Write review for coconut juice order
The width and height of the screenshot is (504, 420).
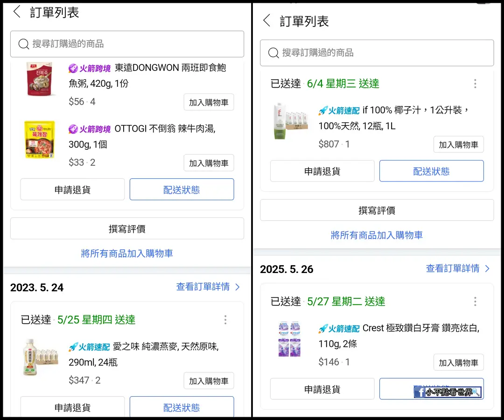377,210
